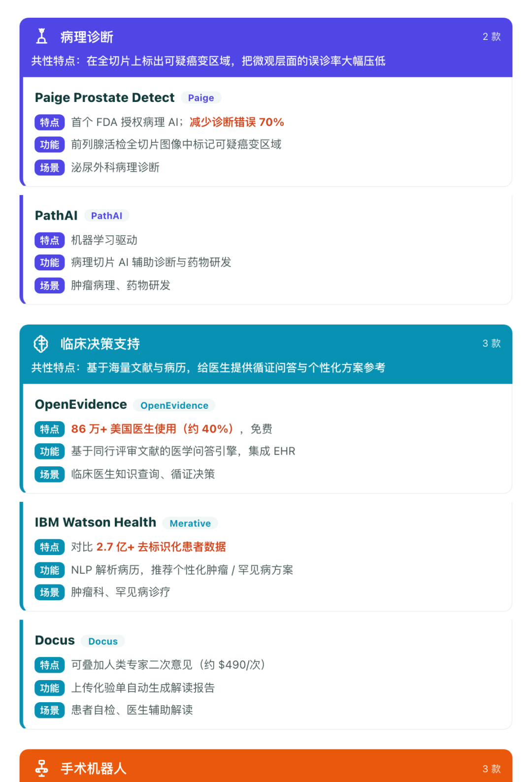Open the 临床决策支持 section header
Viewport: 532px width, 782px height.
coord(266,355)
